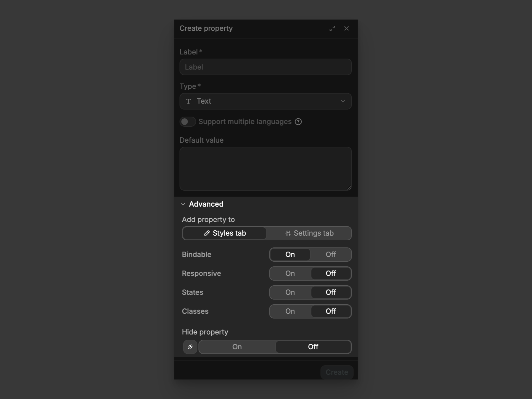
Task: Click the sliders icon in Settings tab button
Action: (287, 233)
